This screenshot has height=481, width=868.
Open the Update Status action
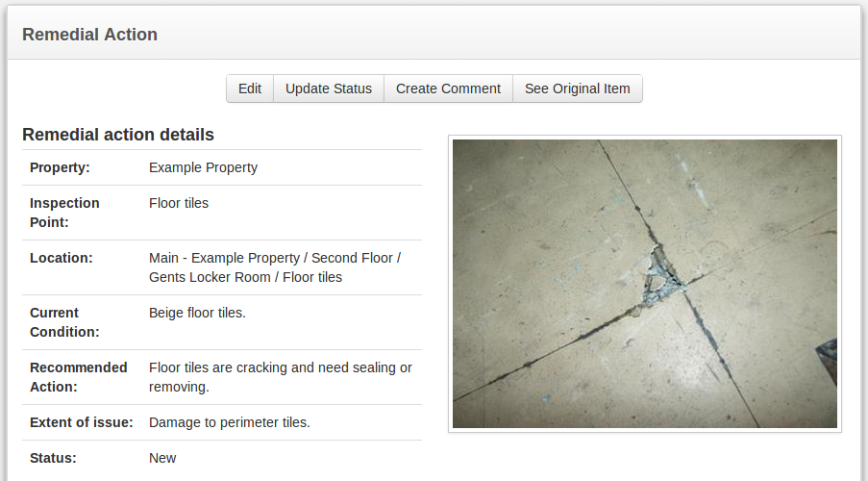(x=329, y=89)
